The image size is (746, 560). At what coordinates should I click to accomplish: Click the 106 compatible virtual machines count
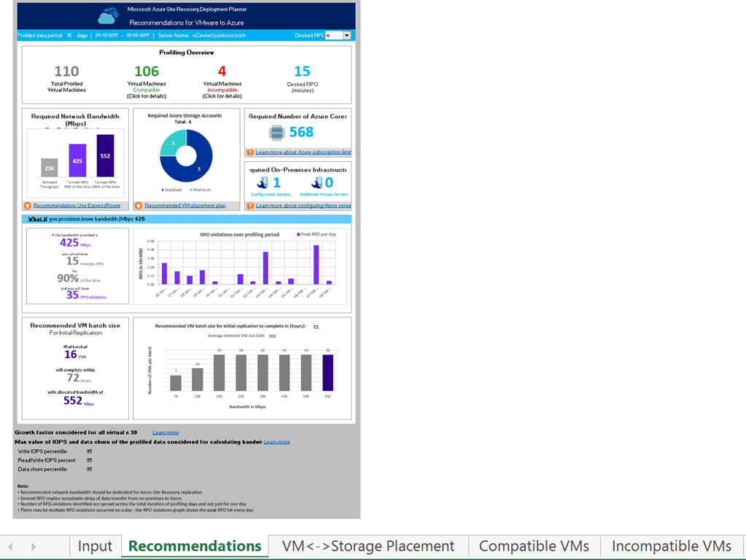(x=147, y=71)
